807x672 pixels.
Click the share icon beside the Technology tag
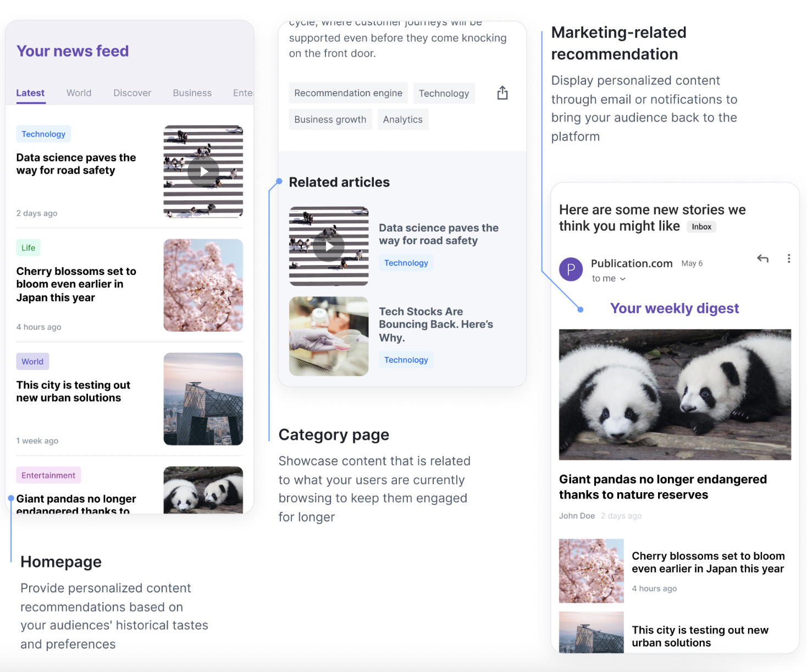click(502, 93)
